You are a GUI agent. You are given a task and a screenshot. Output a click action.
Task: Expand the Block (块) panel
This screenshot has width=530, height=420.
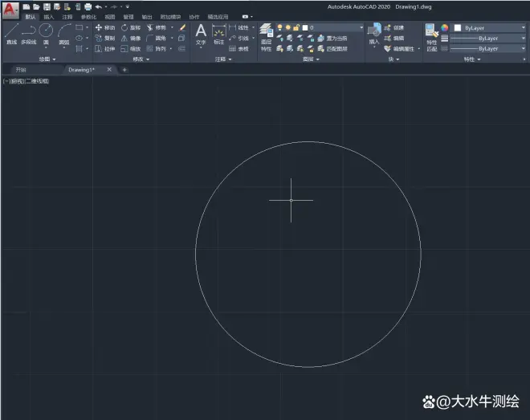point(393,59)
